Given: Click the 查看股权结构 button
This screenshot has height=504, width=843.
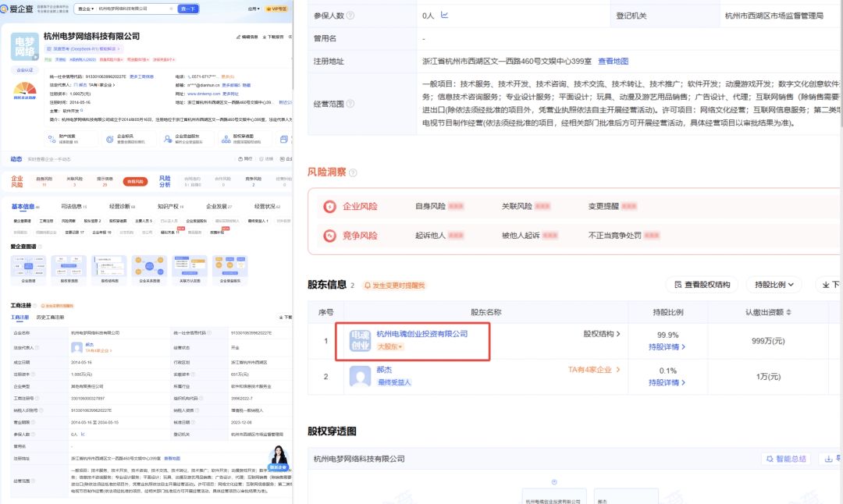Looking at the screenshot, I should pyautogui.click(x=702, y=284).
